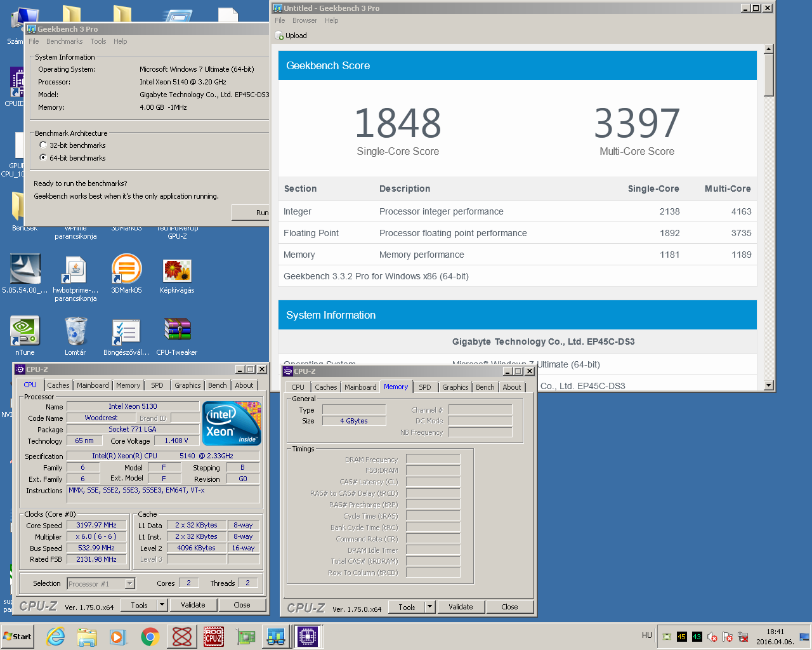Click the network tray icon with red X
This screenshot has height=650, width=812.
pos(743,637)
